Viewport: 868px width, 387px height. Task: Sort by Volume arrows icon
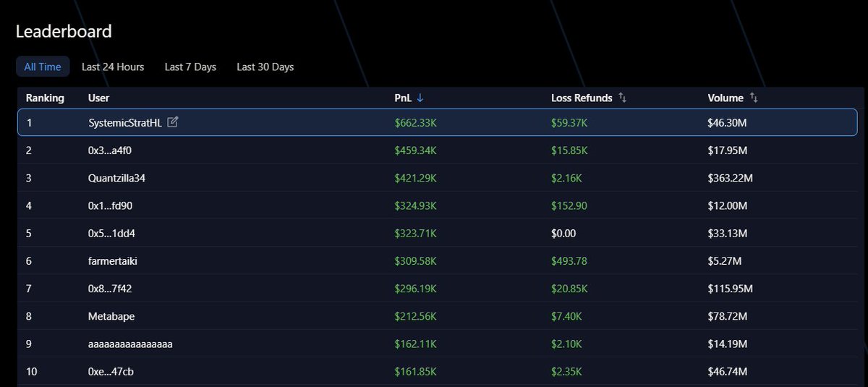pos(753,98)
